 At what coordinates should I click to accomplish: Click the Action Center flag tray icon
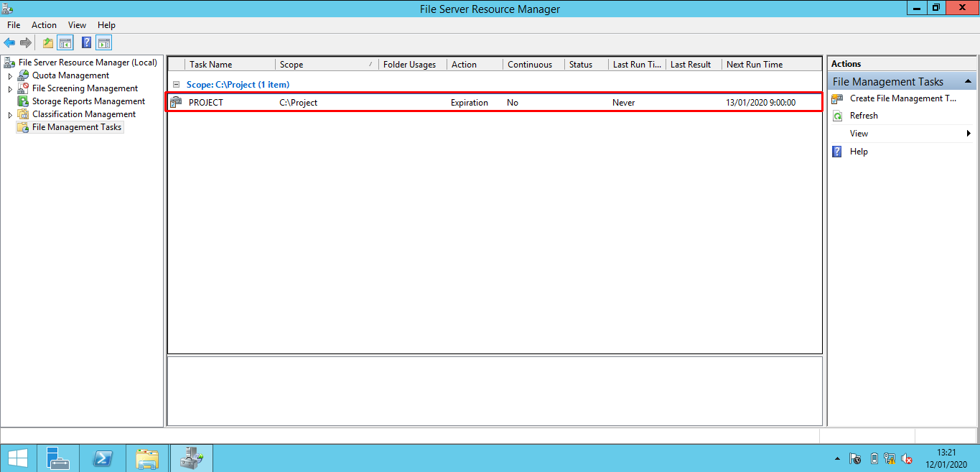(x=855, y=458)
